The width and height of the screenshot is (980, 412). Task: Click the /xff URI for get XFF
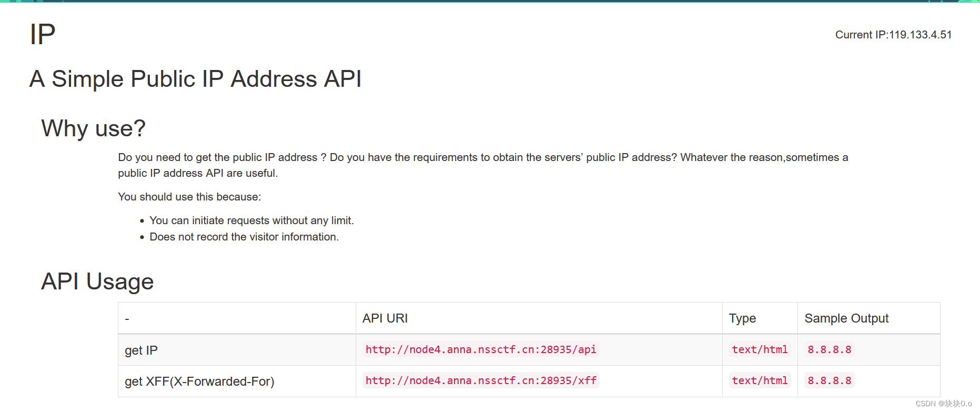pos(481,380)
